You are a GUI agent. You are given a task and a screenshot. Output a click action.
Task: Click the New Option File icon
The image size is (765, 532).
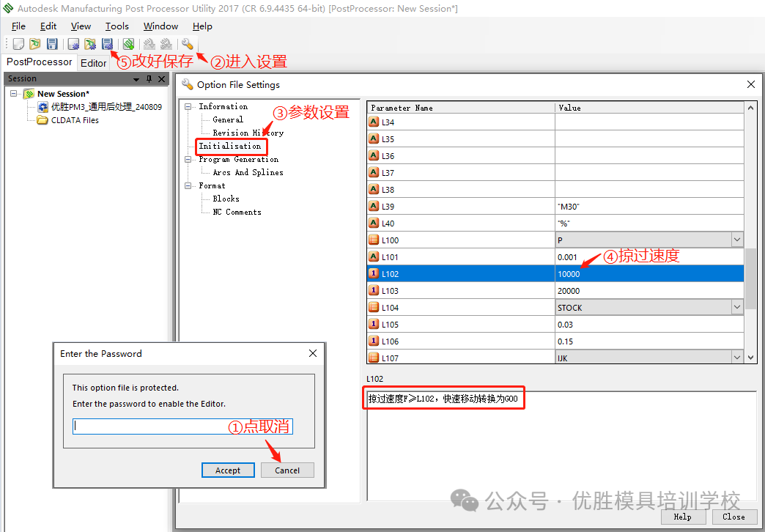[74, 44]
